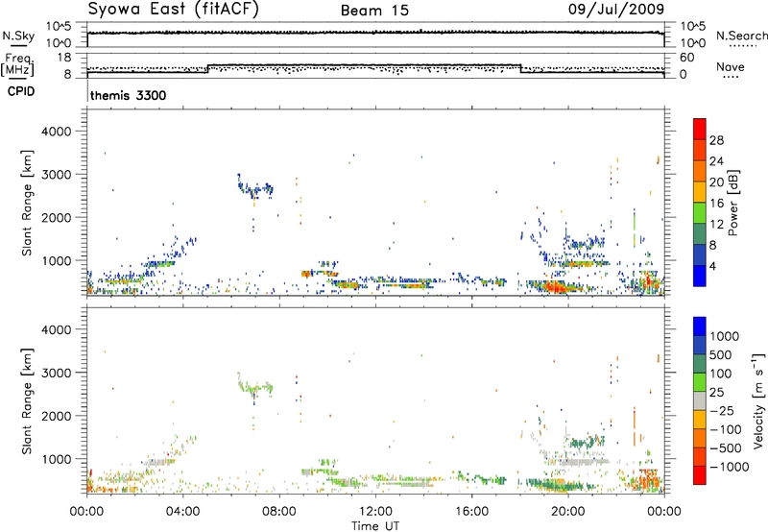Click '4000' on the power panel range axis
768x532 pixels.
(x=56, y=132)
